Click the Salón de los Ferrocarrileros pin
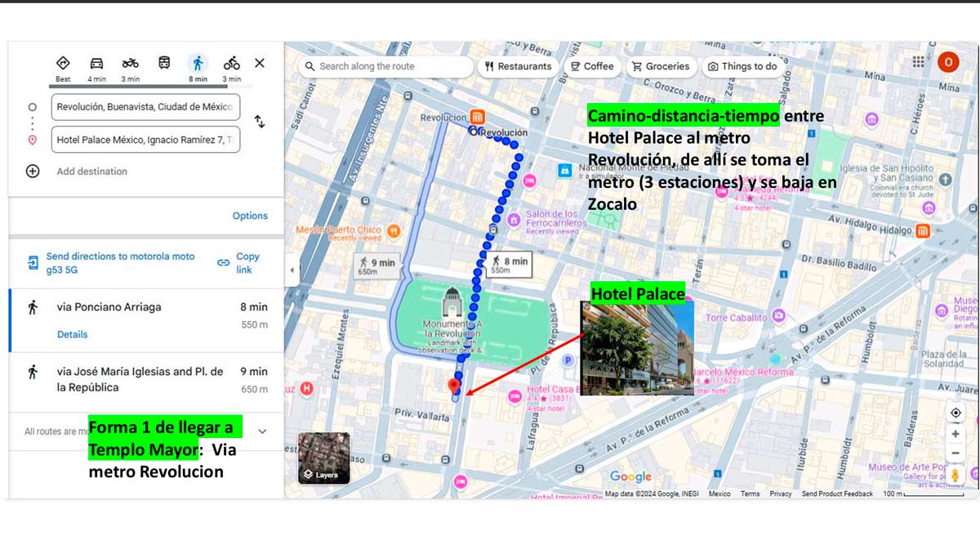980x550 pixels. coord(514,219)
